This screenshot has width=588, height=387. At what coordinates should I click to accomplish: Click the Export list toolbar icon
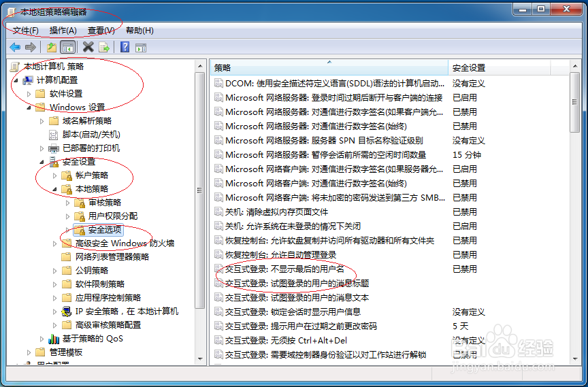coord(104,47)
